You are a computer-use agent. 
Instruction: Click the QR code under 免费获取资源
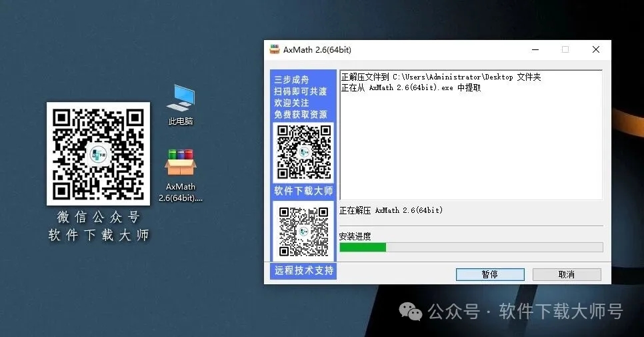tap(303, 152)
